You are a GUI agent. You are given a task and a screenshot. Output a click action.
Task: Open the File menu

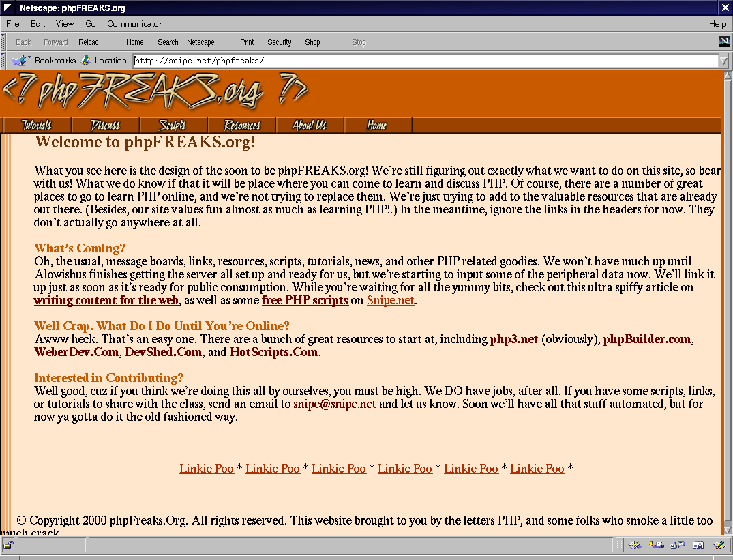point(13,24)
